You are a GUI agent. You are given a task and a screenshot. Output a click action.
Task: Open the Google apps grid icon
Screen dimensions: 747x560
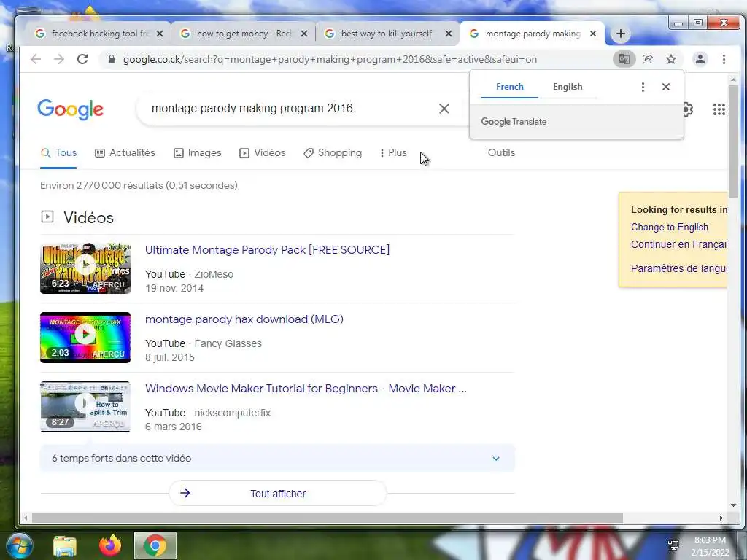pos(719,109)
